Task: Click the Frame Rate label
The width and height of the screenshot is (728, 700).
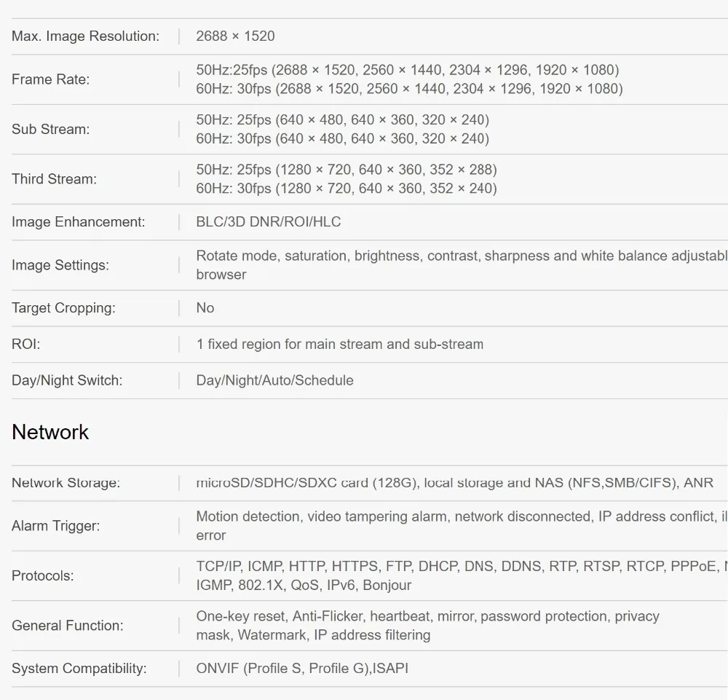Action: 51,79
